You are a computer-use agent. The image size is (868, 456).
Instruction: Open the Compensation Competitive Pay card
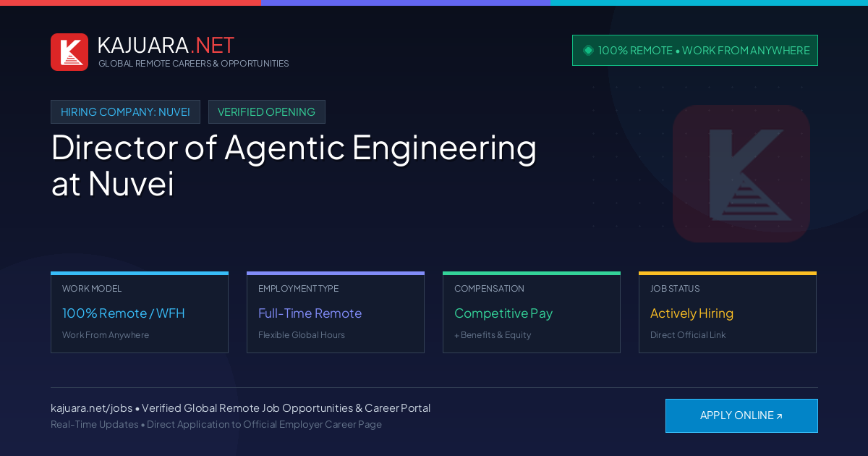coord(532,313)
